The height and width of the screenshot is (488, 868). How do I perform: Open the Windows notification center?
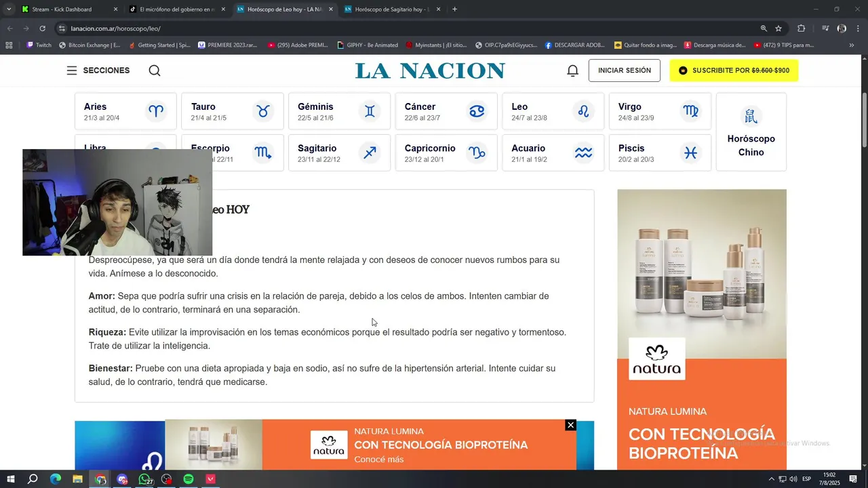[853, 479]
